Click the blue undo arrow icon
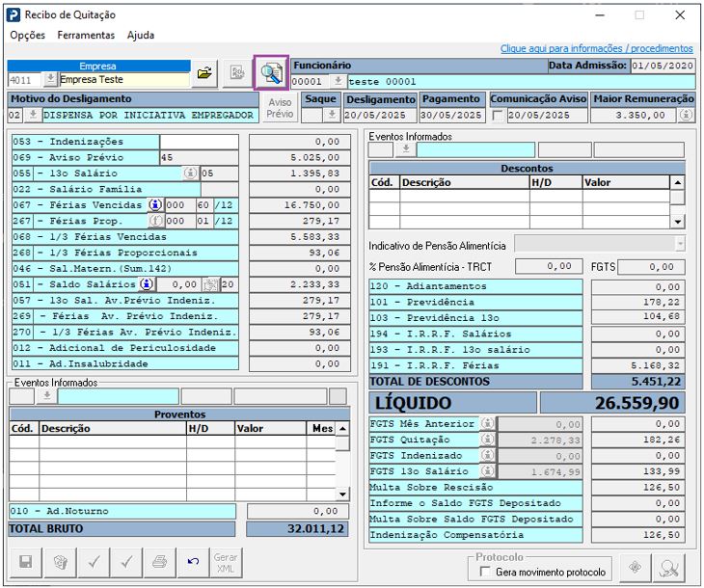This screenshot has width=704, height=588. point(193,562)
